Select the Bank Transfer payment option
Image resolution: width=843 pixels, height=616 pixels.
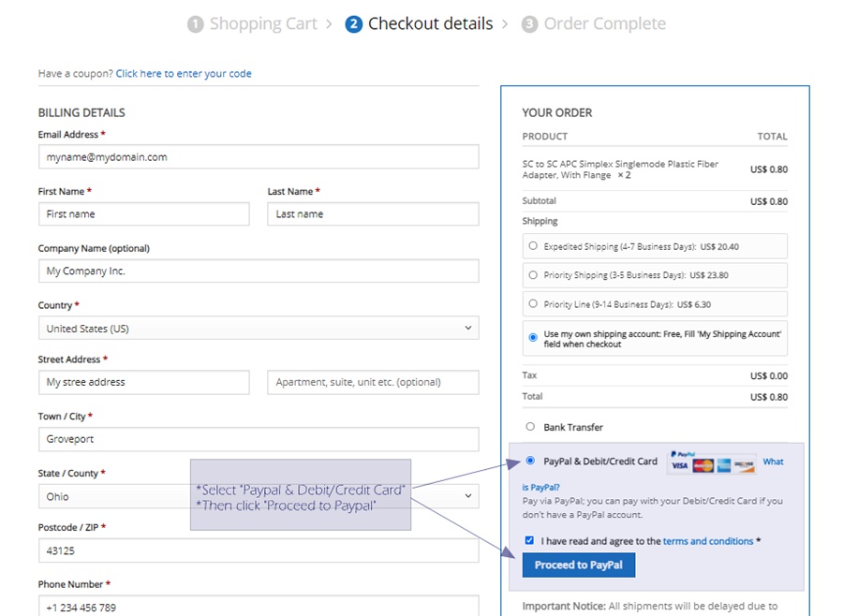click(531, 426)
